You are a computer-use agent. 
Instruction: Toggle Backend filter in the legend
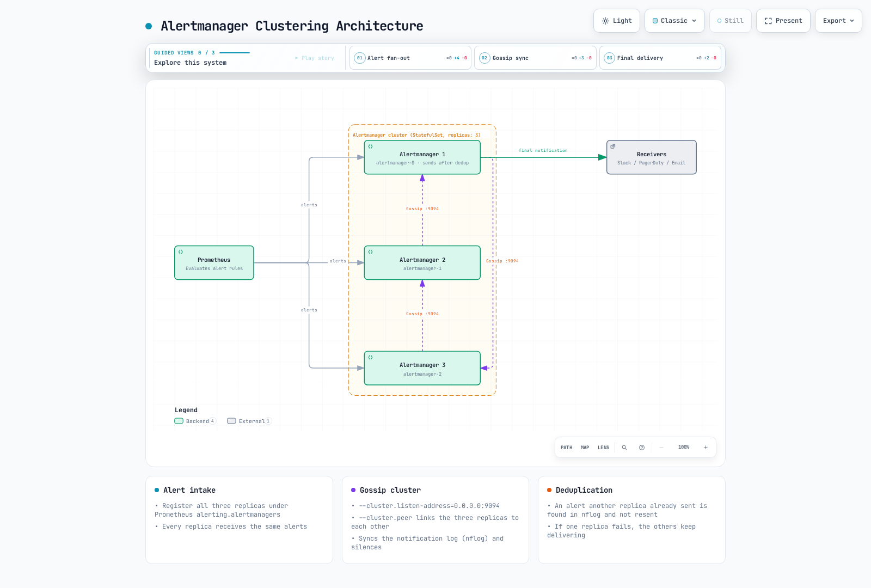tap(195, 421)
